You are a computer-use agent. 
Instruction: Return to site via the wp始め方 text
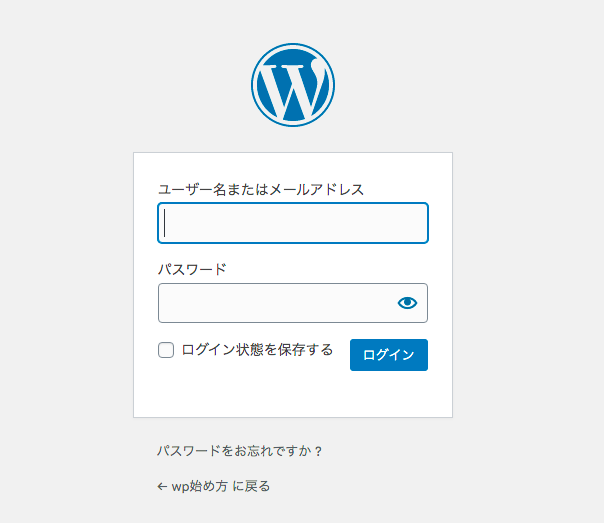tap(200, 486)
